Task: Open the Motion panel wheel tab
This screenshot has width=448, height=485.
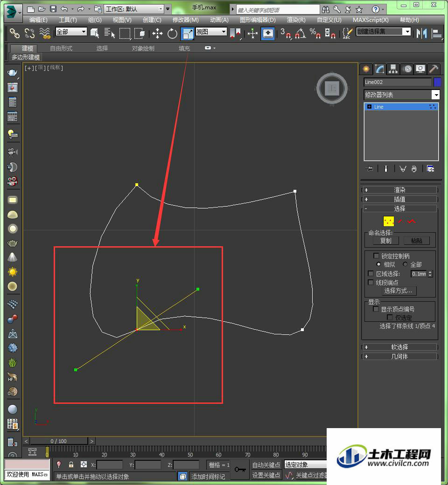Action: coord(407,69)
